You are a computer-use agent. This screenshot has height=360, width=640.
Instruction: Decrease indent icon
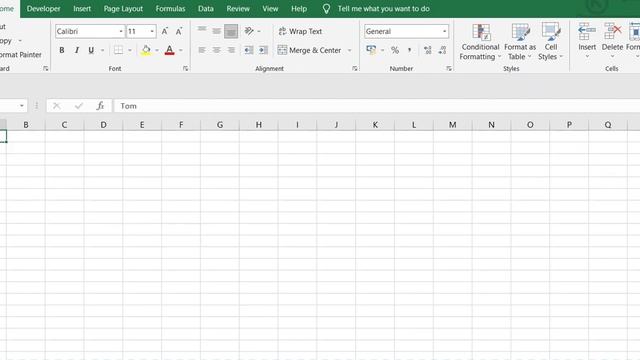(249, 50)
